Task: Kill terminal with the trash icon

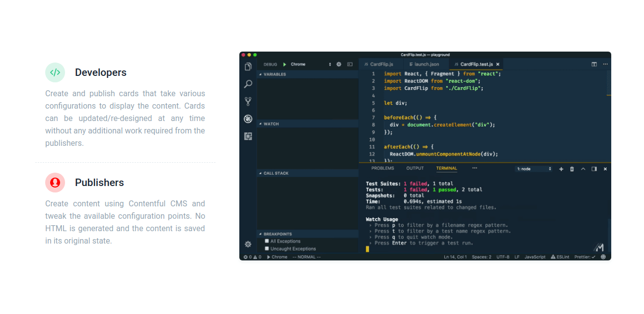Action: (572, 169)
